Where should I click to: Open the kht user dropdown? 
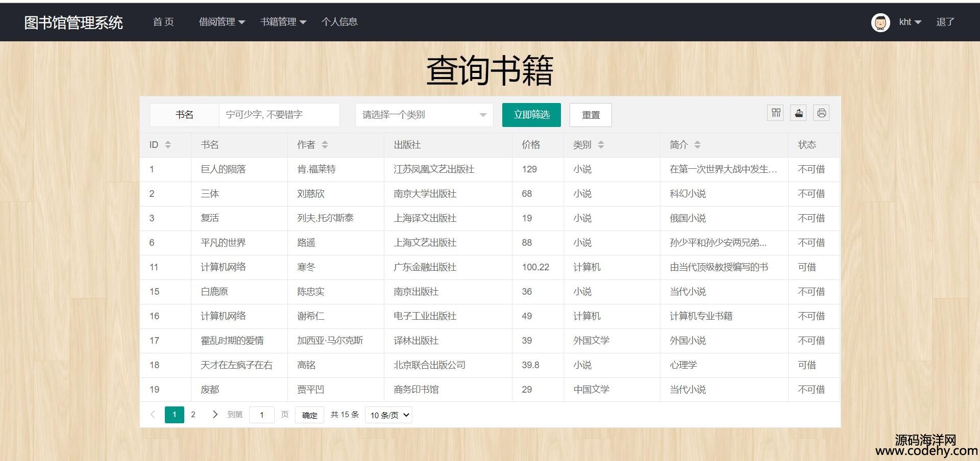(910, 22)
